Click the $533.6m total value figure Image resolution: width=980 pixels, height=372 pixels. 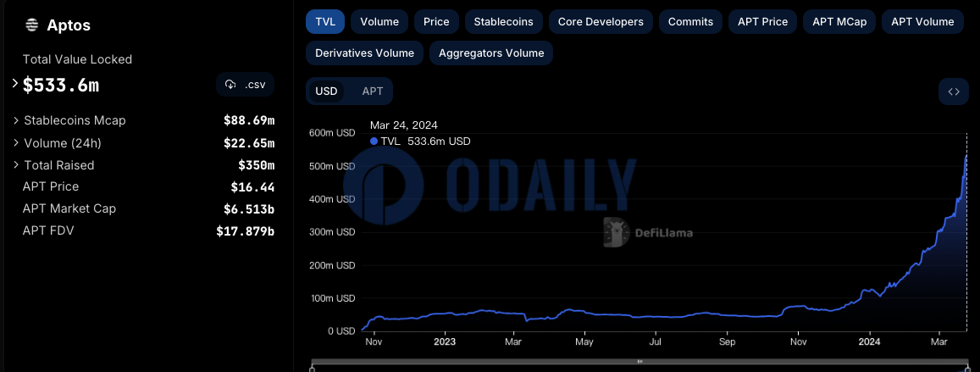(61, 85)
